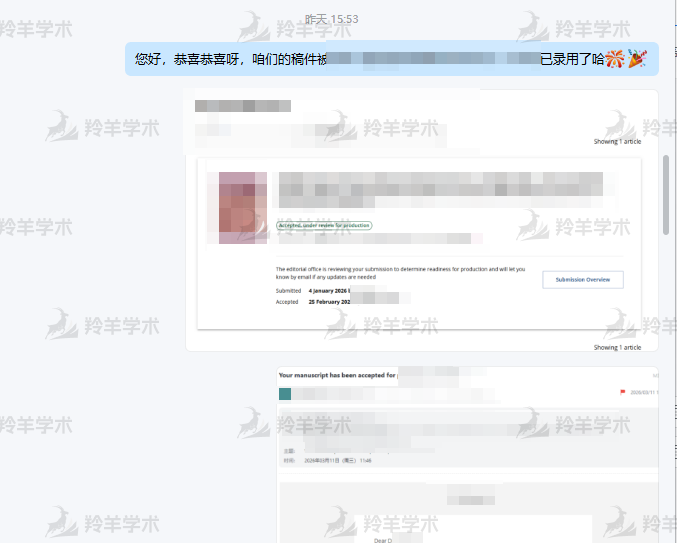Open the email subject "Your manuscript has been accepted"
677x543 pixels.
point(337,376)
